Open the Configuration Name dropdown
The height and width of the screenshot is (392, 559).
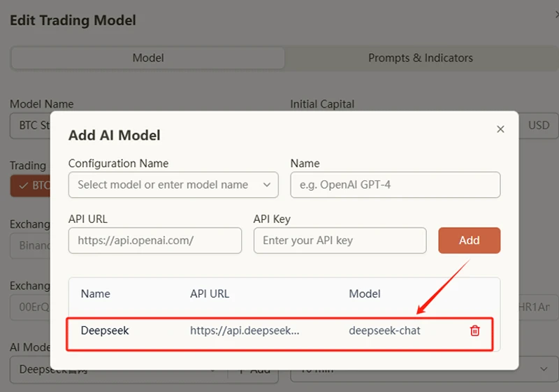173,185
